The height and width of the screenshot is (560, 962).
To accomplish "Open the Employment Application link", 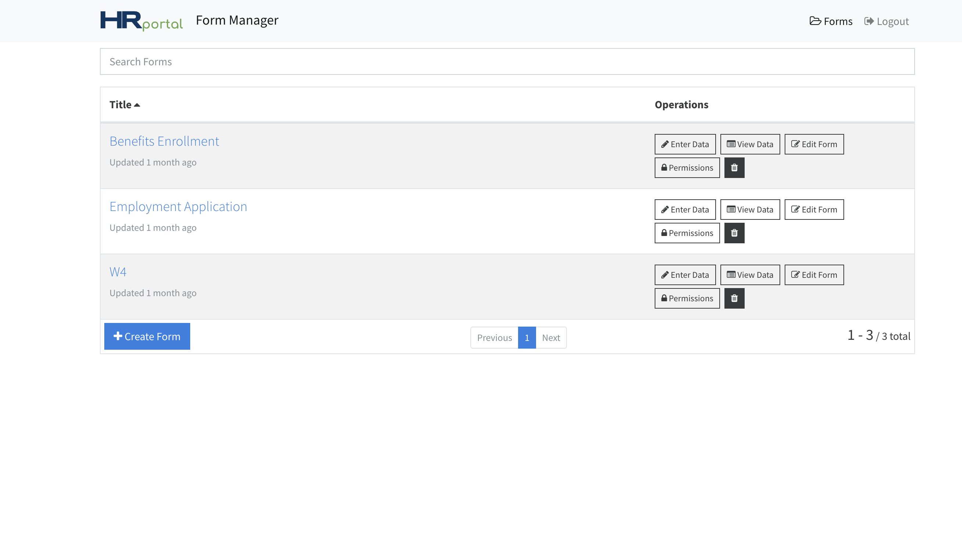I will [x=178, y=206].
